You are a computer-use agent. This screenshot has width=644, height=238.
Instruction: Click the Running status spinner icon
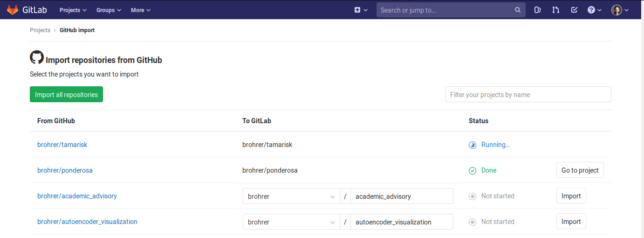[x=473, y=145]
